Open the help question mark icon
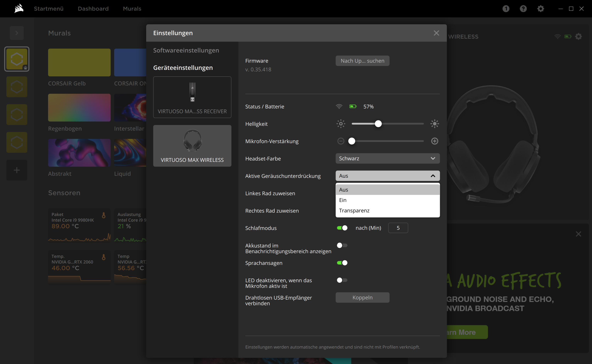The width and height of the screenshot is (592, 364). [523, 9]
